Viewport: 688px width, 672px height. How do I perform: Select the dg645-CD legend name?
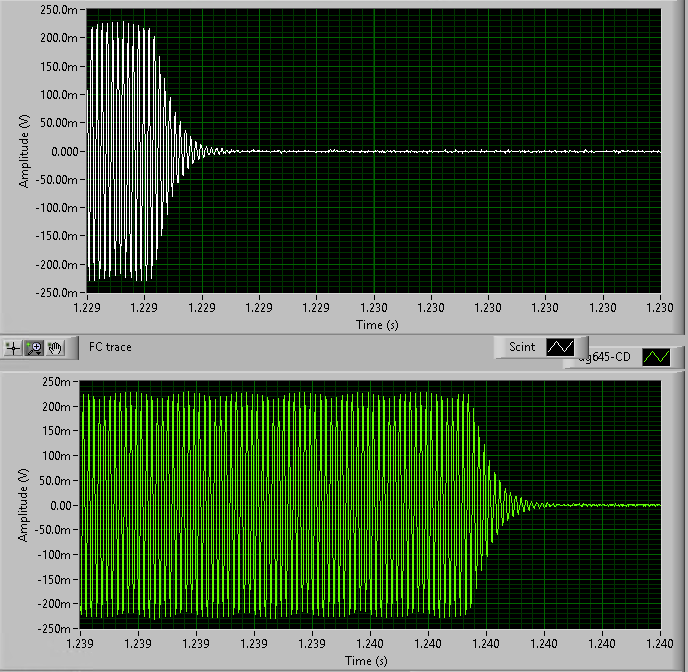(x=605, y=357)
